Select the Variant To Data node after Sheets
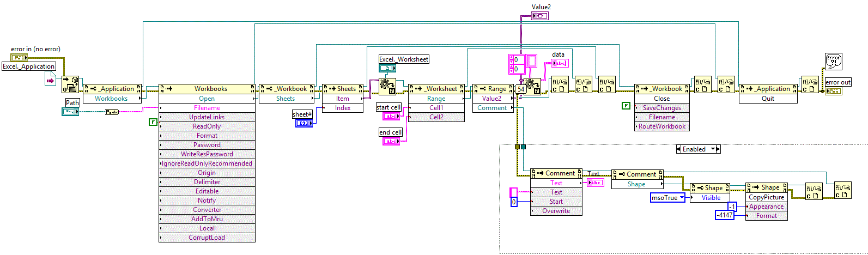The width and height of the screenshot is (868, 255). click(x=387, y=86)
